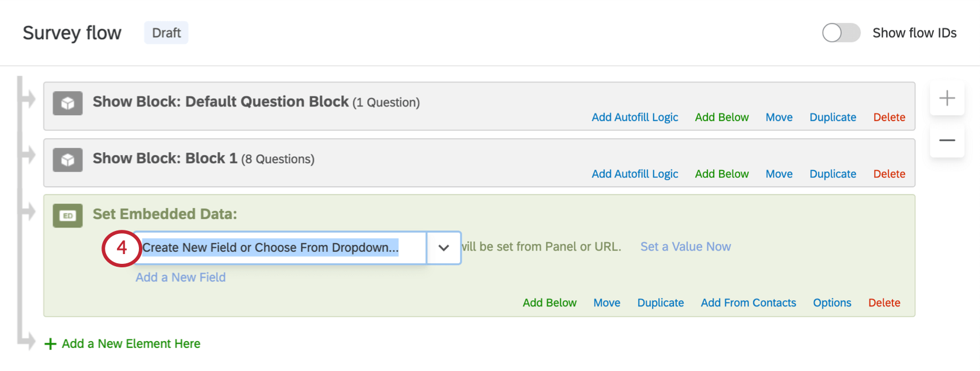Click Add From Contacts link
980x371 pixels.
[x=748, y=303]
